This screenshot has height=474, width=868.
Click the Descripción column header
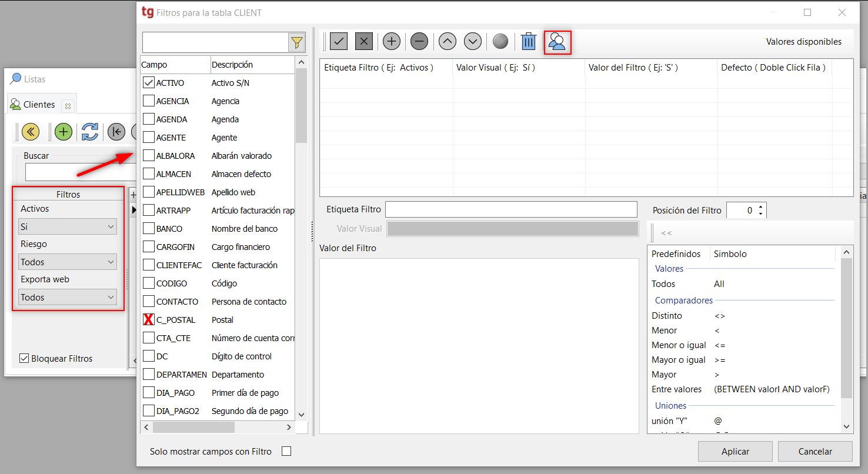point(252,65)
